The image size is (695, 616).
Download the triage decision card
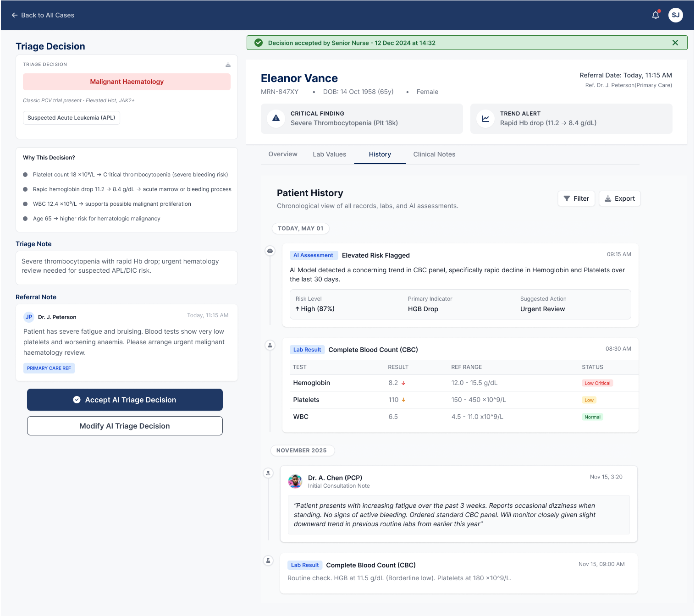pyautogui.click(x=228, y=65)
